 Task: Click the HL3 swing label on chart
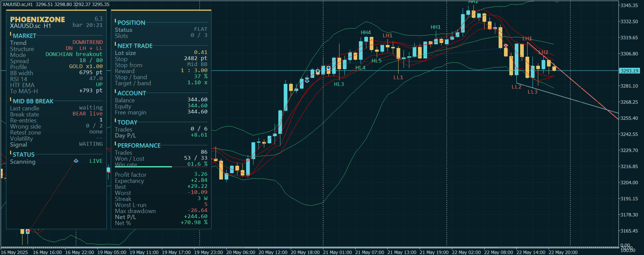click(x=339, y=84)
